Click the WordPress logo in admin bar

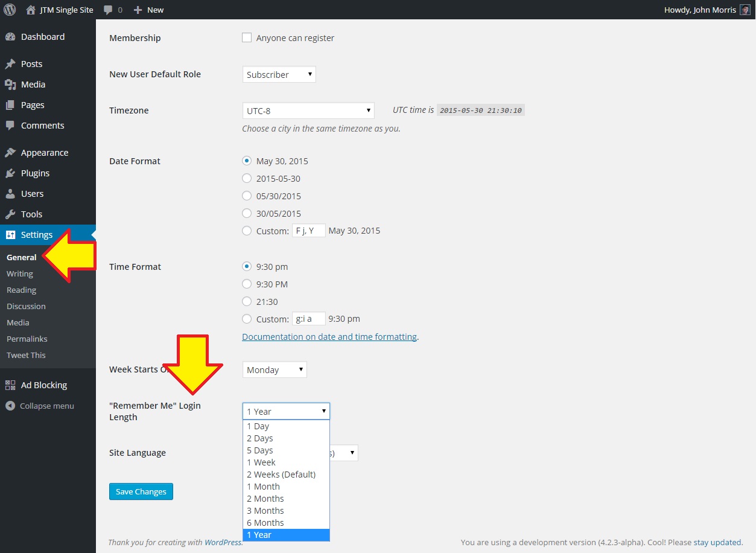point(9,9)
